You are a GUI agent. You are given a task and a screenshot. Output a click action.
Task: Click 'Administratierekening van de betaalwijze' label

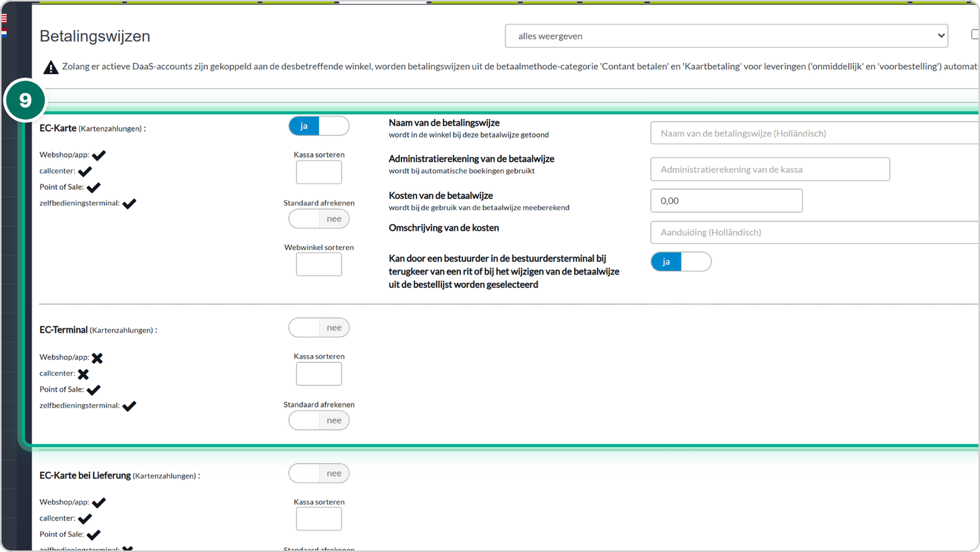point(472,159)
